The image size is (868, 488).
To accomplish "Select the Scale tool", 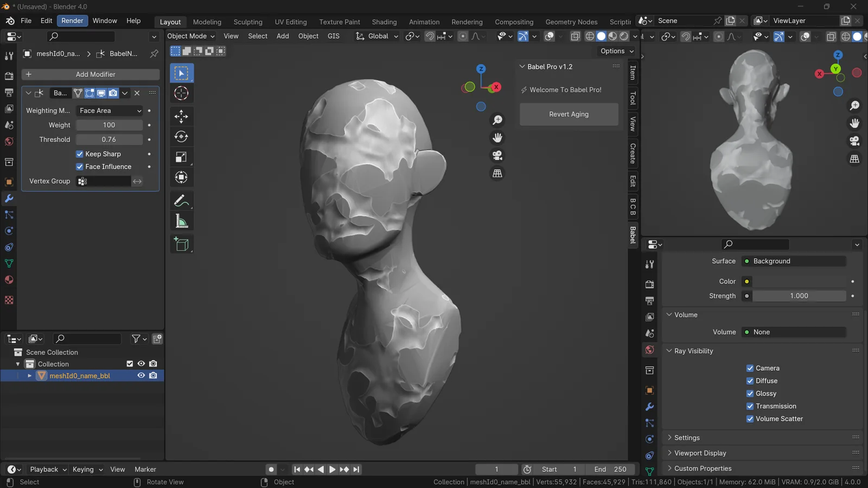I will click(x=181, y=157).
